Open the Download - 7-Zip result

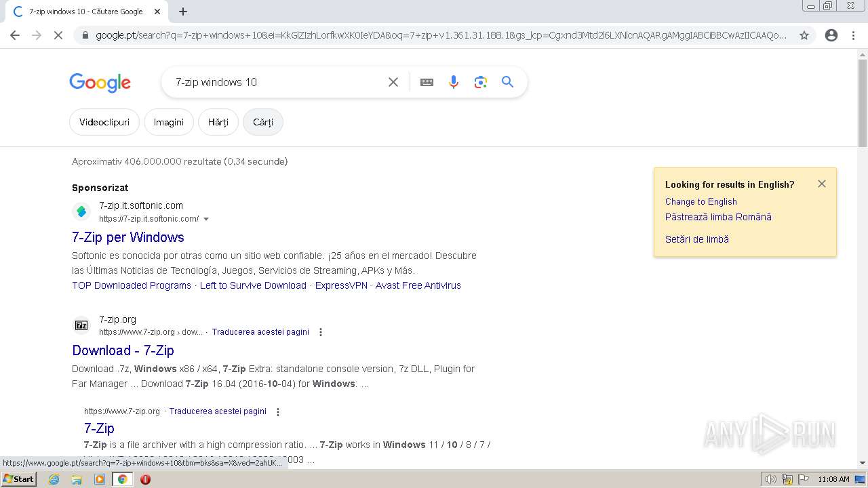(x=123, y=350)
